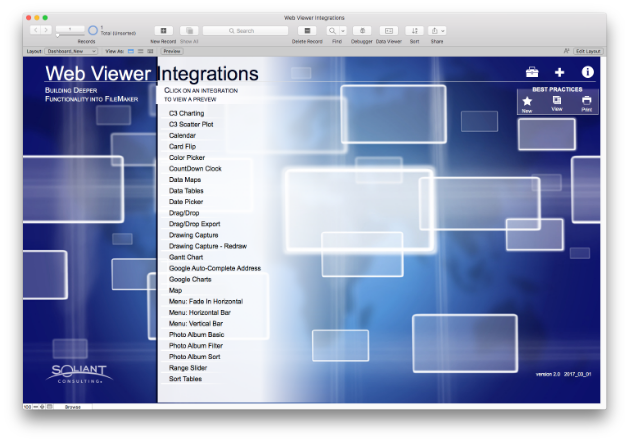The width and height of the screenshot is (629, 442).
Task: Select C3 Charting integration from list
Action: pos(186,113)
